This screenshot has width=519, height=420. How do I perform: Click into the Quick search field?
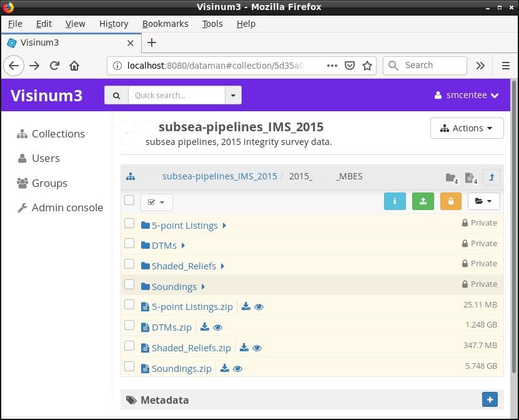177,96
